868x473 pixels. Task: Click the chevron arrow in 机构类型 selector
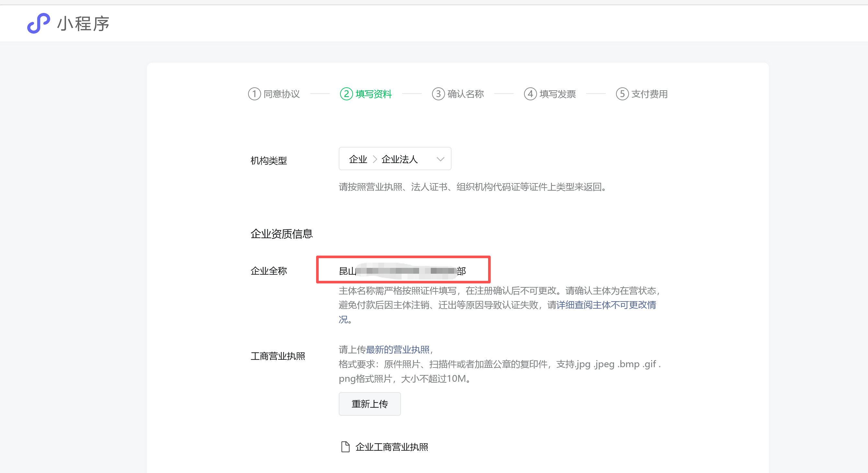(440, 159)
